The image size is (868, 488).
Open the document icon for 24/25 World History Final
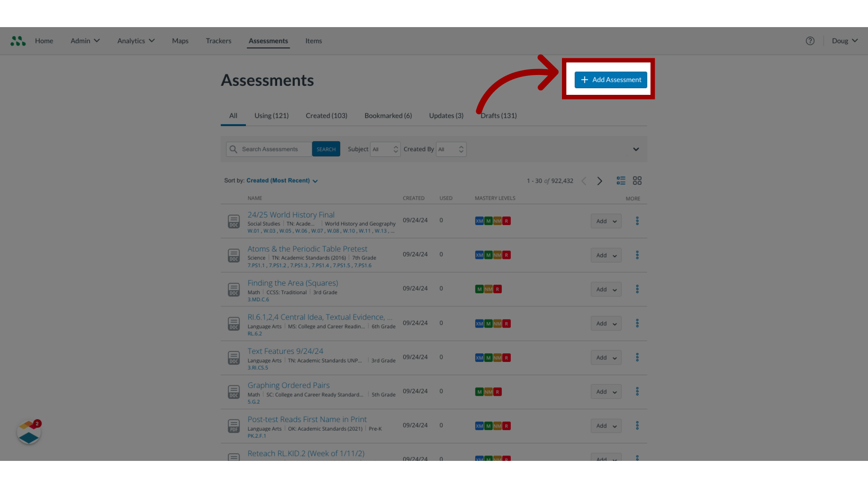pos(233,221)
